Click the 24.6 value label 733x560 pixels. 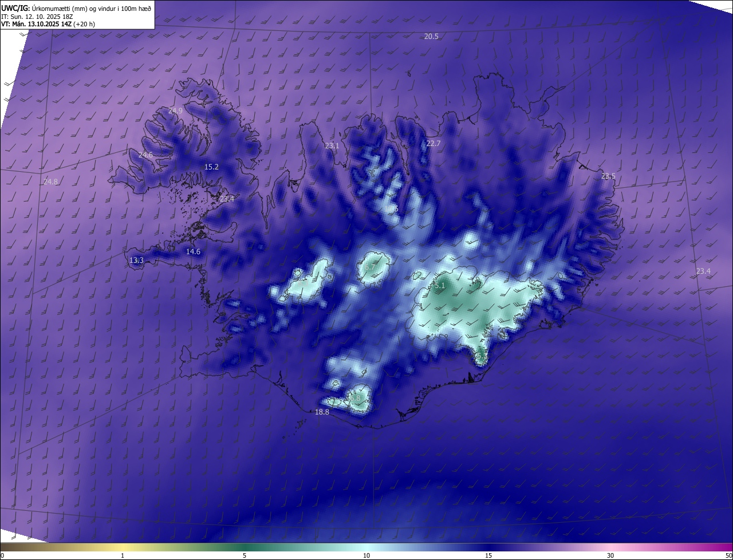tap(145, 155)
